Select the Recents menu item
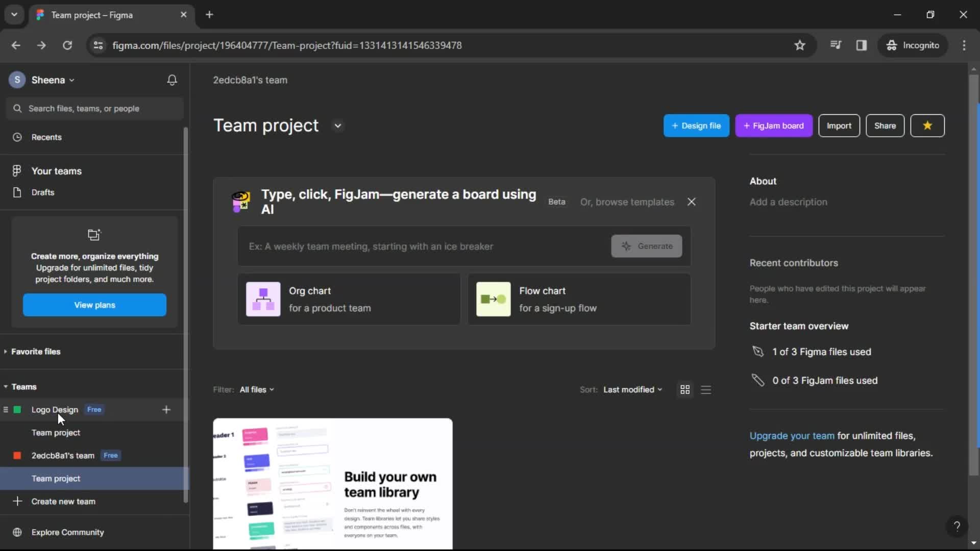 click(46, 137)
